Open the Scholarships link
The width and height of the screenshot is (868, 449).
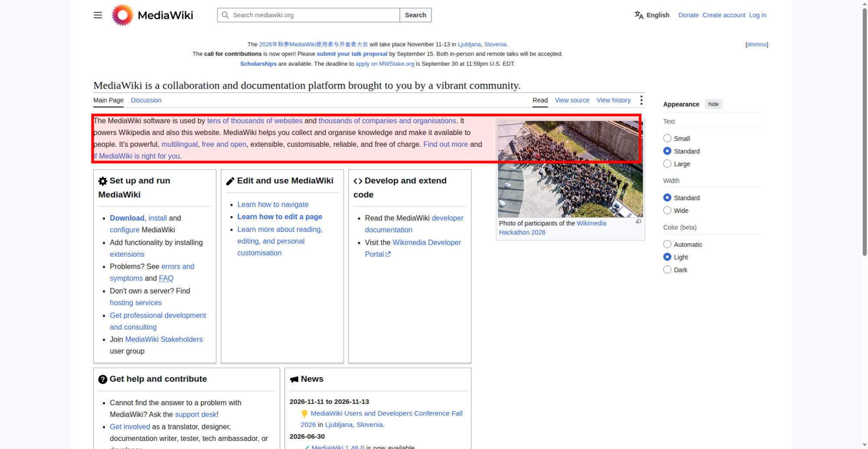258,64
